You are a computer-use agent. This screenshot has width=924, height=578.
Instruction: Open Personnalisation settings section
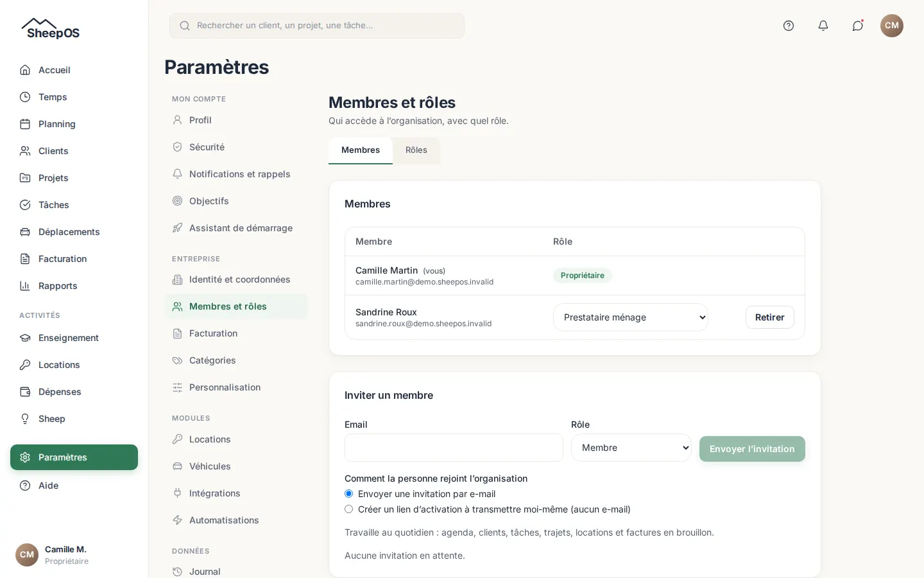[236, 387]
